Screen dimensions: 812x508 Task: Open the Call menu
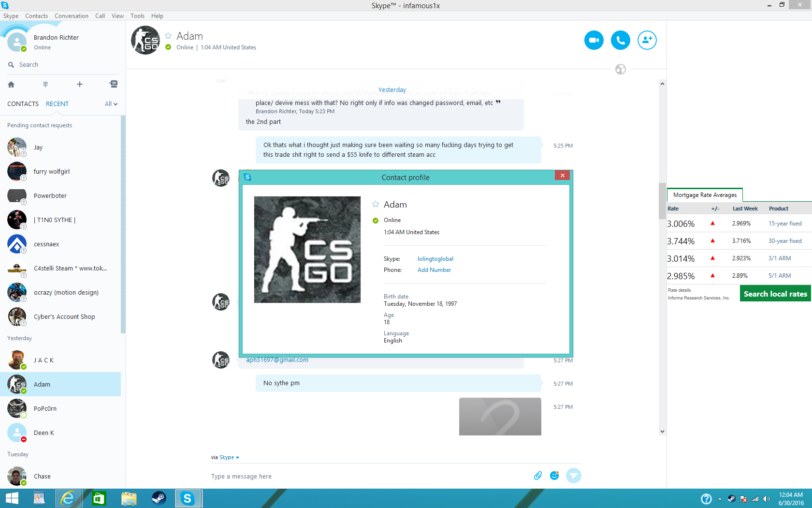100,16
